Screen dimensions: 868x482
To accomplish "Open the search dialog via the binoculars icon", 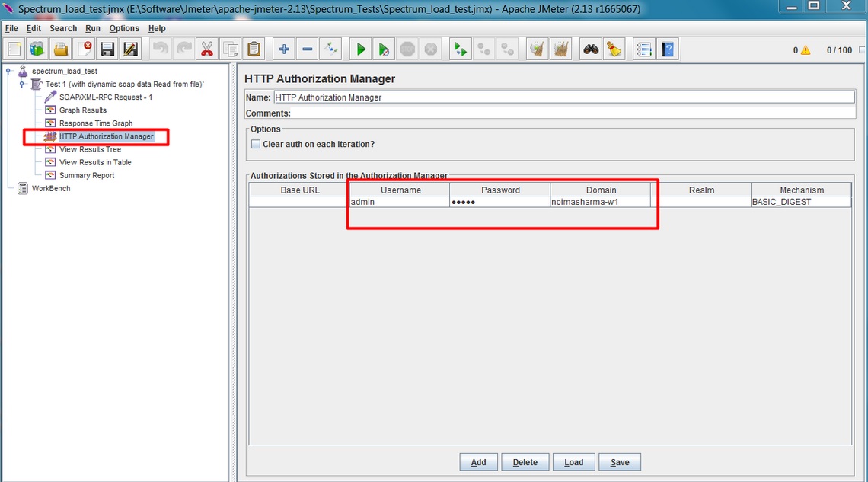I will click(x=589, y=48).
